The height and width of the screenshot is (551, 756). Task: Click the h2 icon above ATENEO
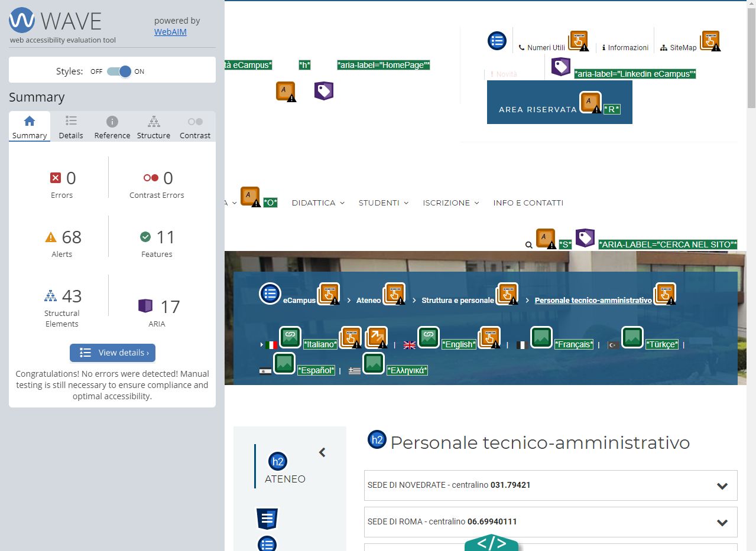point(277,461)
